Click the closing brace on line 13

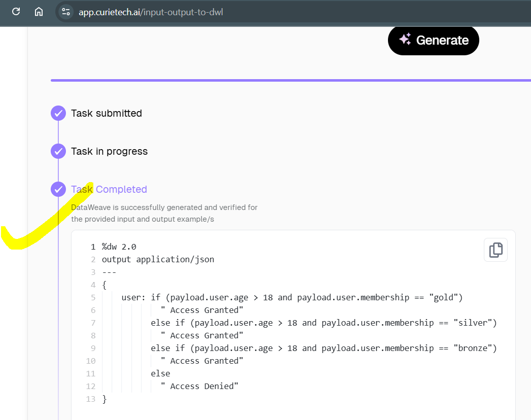(104, 399)
